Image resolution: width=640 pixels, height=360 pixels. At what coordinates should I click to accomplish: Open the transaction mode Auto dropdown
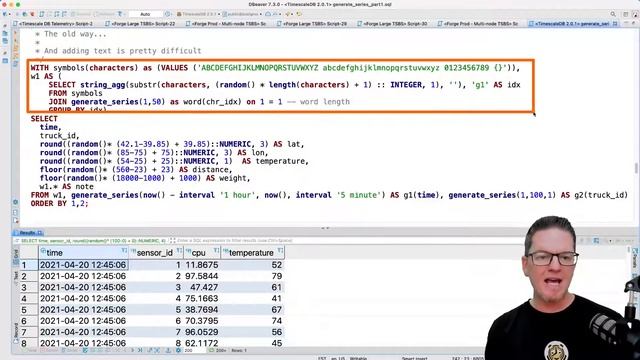145,14
